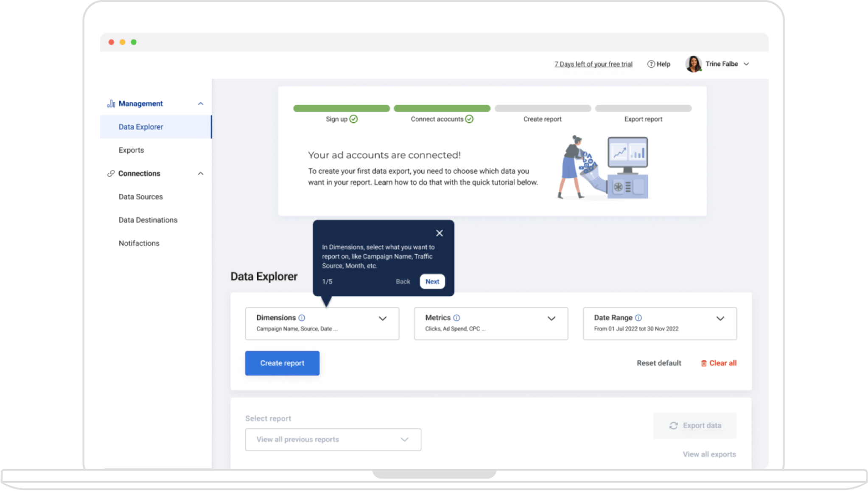Click Trine Falbe's profile avatar
This screenshot has width=868, height=491.
pyautogui.click(x=693, y=64)
